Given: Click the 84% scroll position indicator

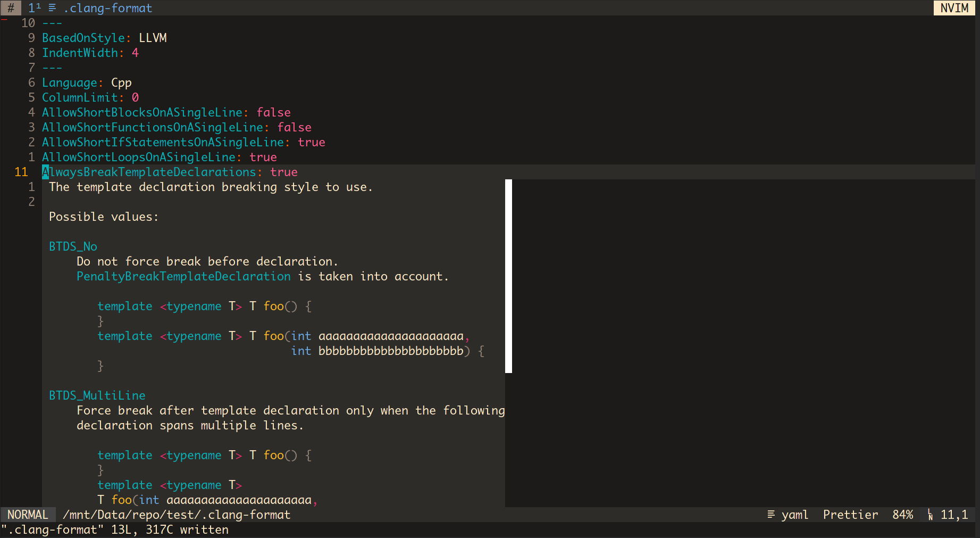Looking at the screenshot, I should (x=902, y=515).
